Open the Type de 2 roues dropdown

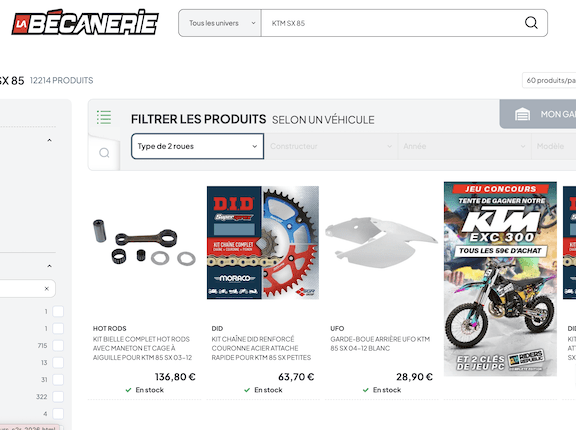[197, 146]
